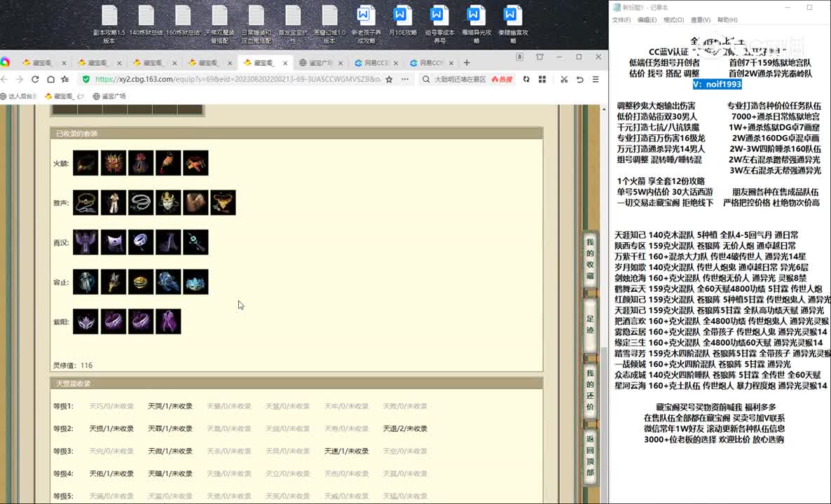This screenshot has height=504, width=831.
Task: Click the first equipment icon in 火麟 row
Action: tap(85, 163)
